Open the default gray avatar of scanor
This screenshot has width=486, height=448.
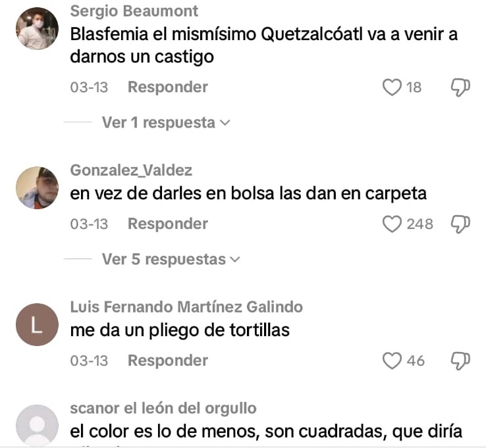(x=37, y=426)
